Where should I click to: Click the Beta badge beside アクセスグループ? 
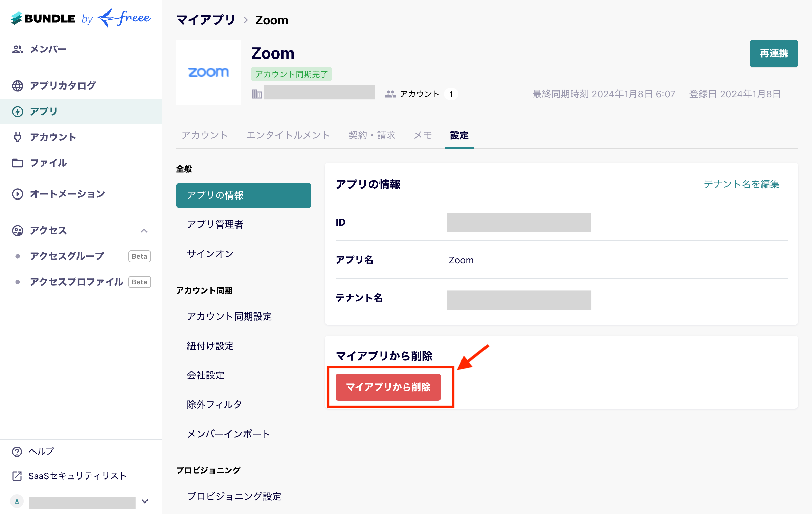tap(139, 256)
